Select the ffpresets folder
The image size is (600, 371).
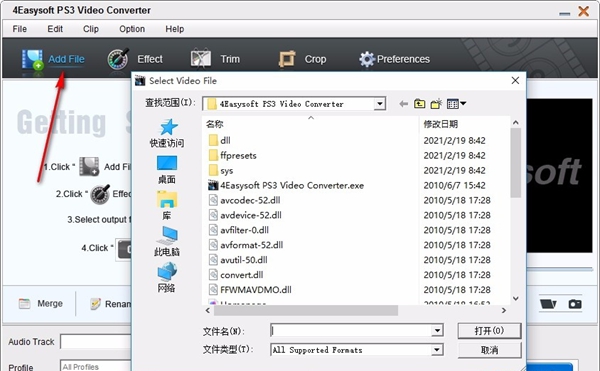(232, 156)
